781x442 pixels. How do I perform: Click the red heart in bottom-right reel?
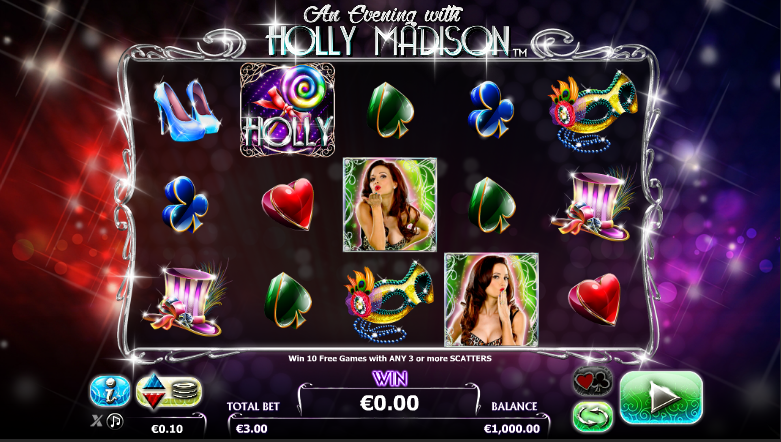pos(594,299)
